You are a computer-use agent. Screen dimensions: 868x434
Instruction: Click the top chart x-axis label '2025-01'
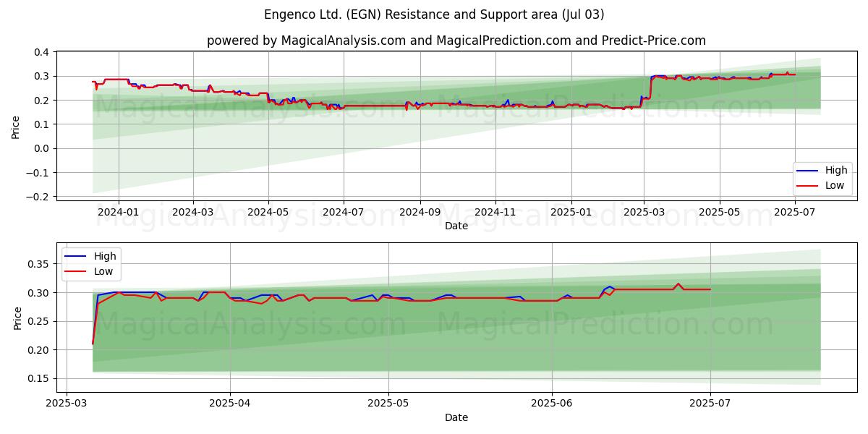(571, 212)
